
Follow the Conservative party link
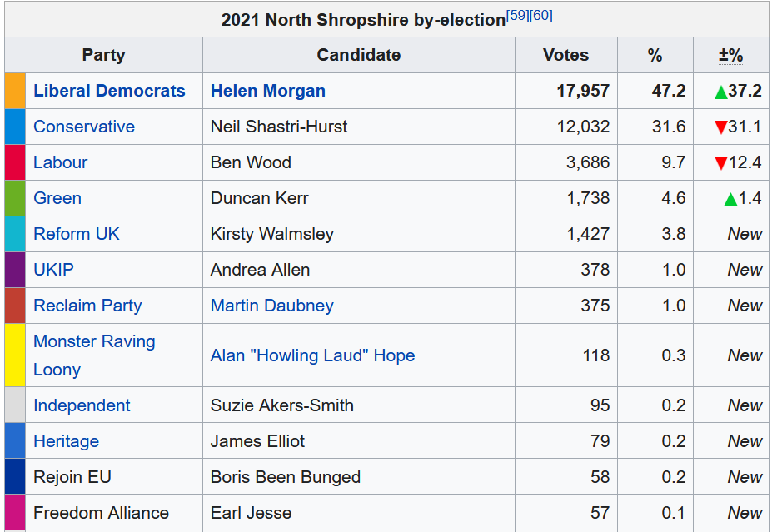[84, 127]
